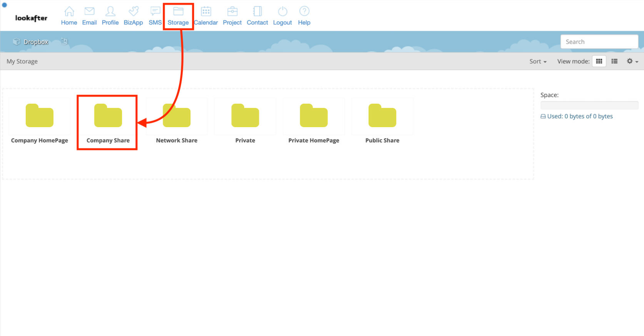644x336 pixels.
Task: Open the Home navigation icon
Action: [x=69, y=12]
